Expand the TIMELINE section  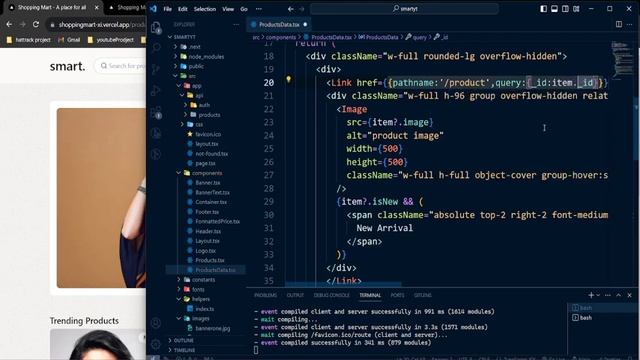pyautogui.click(x=184, y=350)
